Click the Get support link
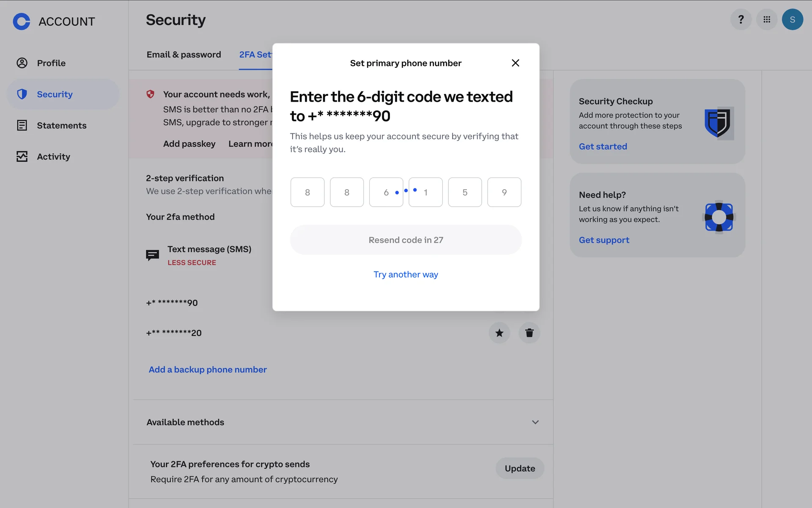The image size is (812, 508). coord(604,240)
